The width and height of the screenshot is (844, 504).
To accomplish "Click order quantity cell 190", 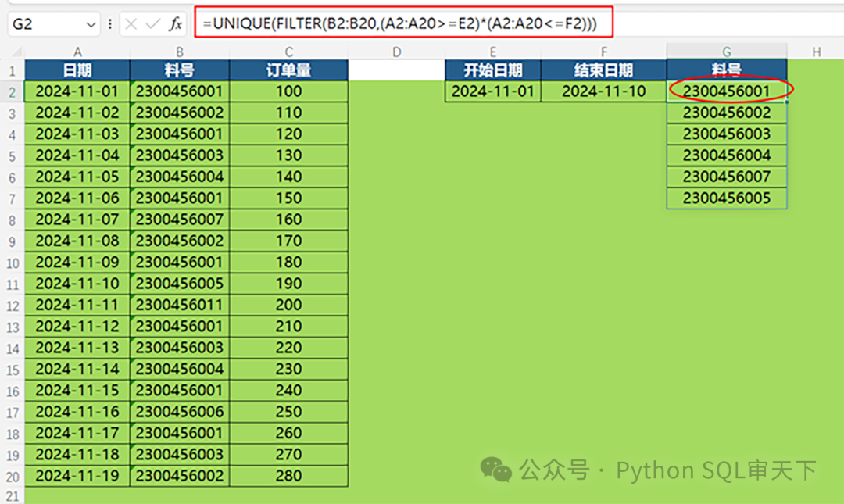I will click(x=289, y=283).
